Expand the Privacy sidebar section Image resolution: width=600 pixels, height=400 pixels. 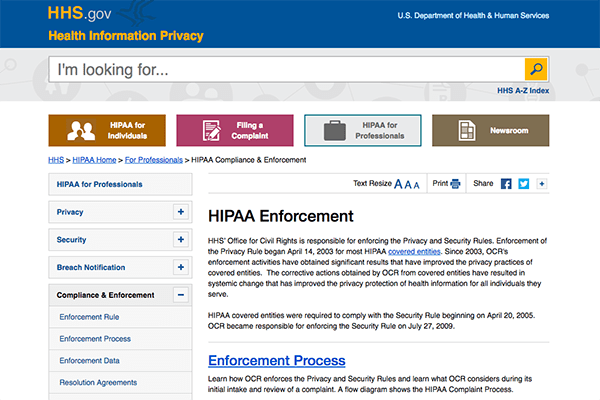tap(181, 212)
